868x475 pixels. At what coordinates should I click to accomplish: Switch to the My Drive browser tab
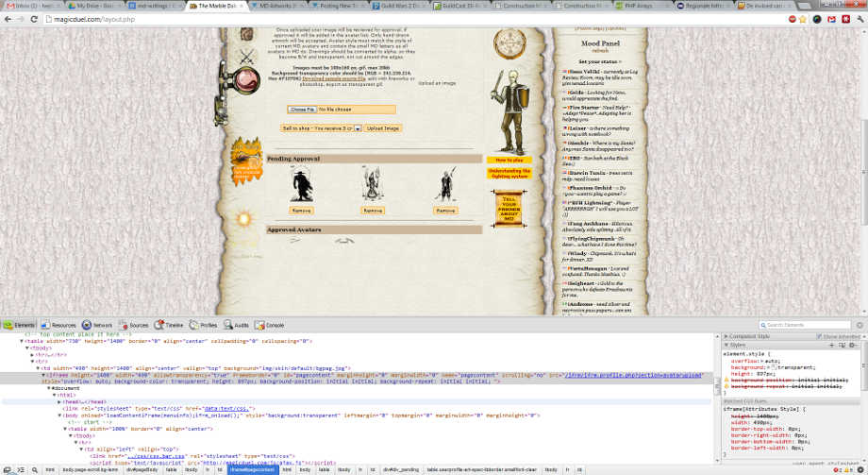pyautogui.click(x=93, y=6)
